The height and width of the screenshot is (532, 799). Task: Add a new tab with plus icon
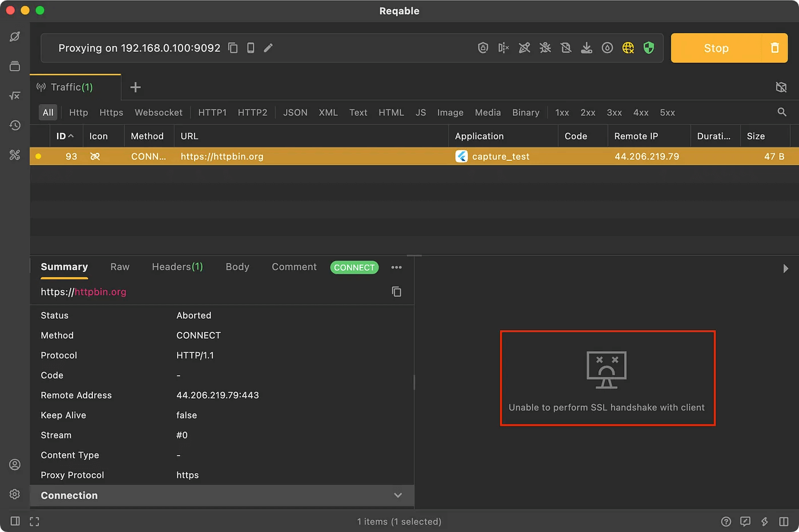(x=135, y=87)
